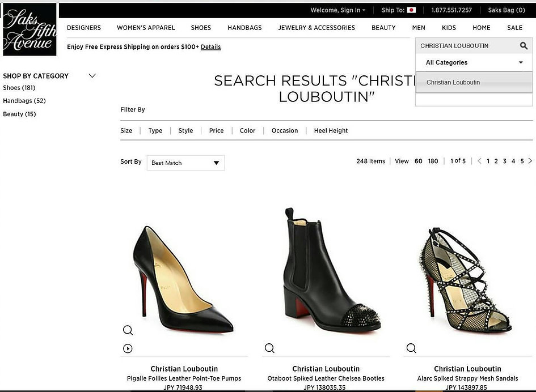Open the Alarc mesh sandal image
536x392 pixels.
click(x=466, y=280)
